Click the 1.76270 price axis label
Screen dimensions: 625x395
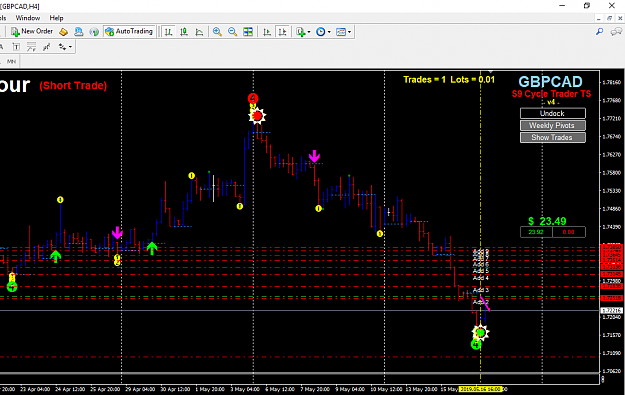[612, 155]
